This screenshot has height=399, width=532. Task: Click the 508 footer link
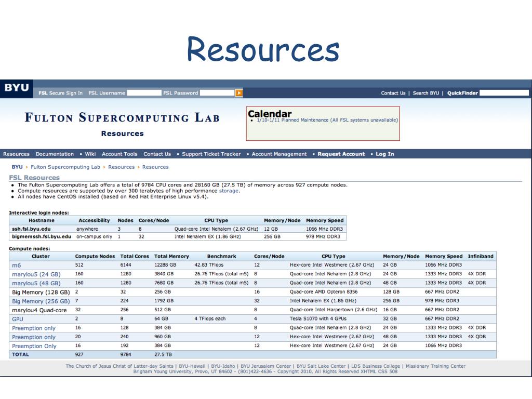point(393,371)
